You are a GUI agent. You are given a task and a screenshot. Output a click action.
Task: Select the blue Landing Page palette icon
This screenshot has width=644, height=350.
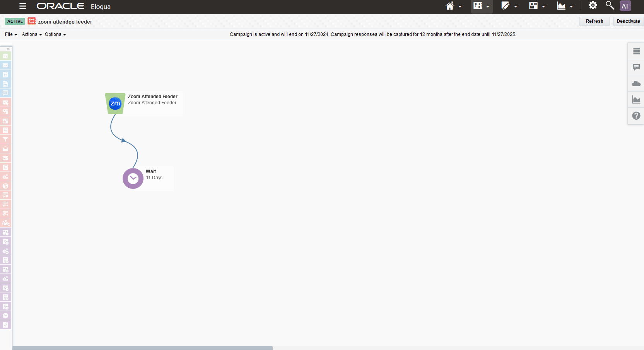[x=5, y=84]
